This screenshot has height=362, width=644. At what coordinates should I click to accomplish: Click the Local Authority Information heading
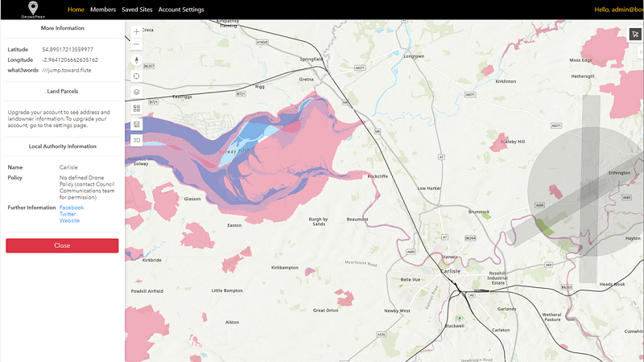pos(63,146)
